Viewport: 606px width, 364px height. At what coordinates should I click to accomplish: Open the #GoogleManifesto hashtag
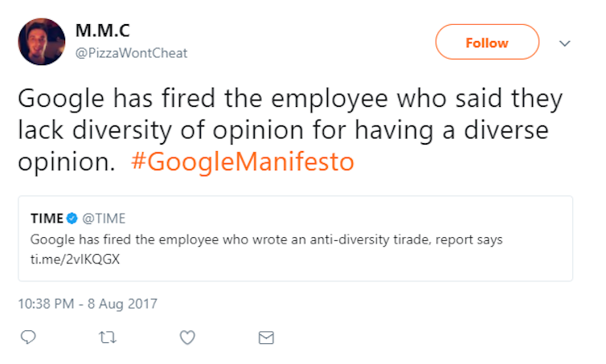243,162
